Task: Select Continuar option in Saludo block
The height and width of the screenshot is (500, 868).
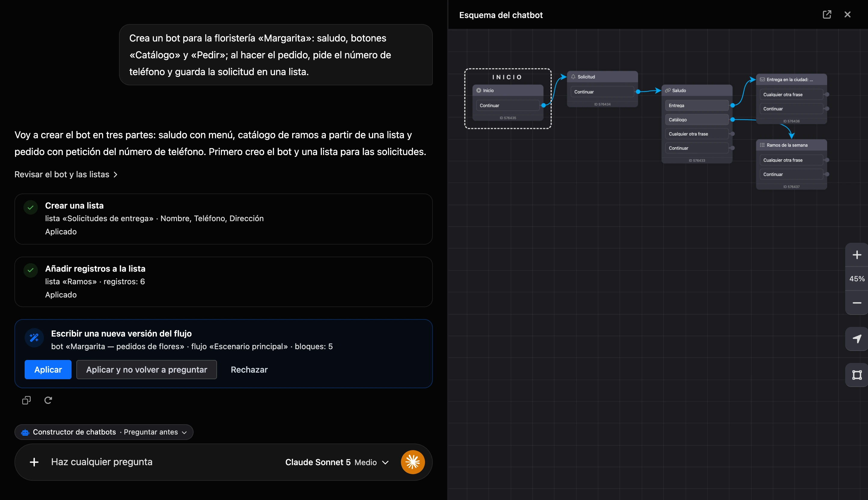Action: point(697,148)
